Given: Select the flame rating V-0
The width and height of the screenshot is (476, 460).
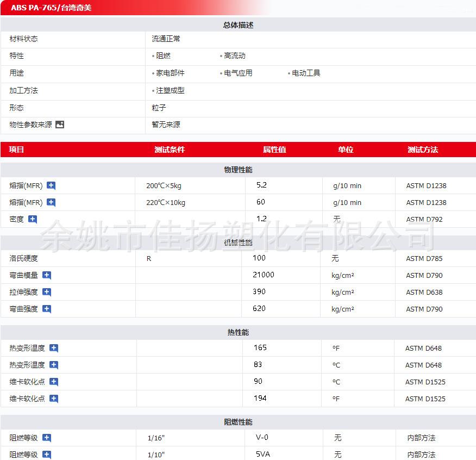Looking at the screenshot, I should (262, 438).
